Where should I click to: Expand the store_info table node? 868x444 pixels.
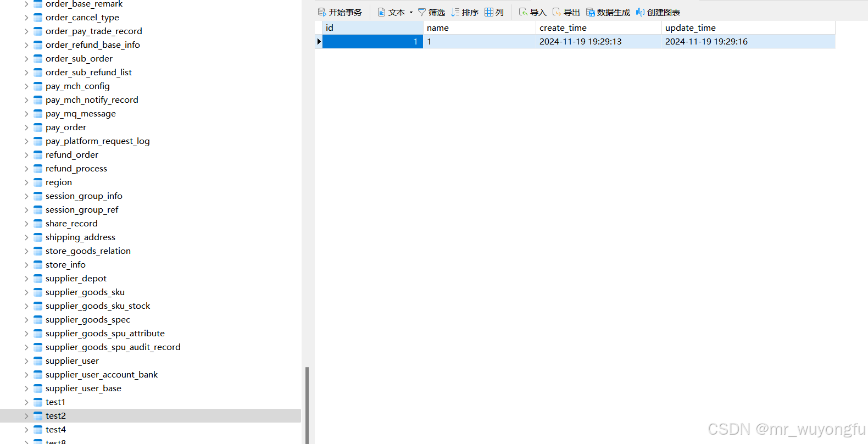pos(26,265)
